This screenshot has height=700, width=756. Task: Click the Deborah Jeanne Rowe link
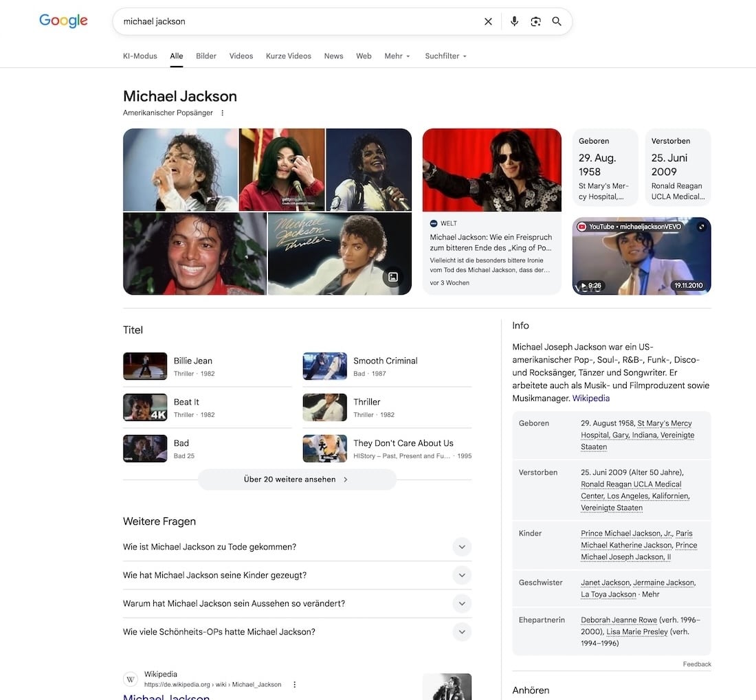tap(619, 620)
